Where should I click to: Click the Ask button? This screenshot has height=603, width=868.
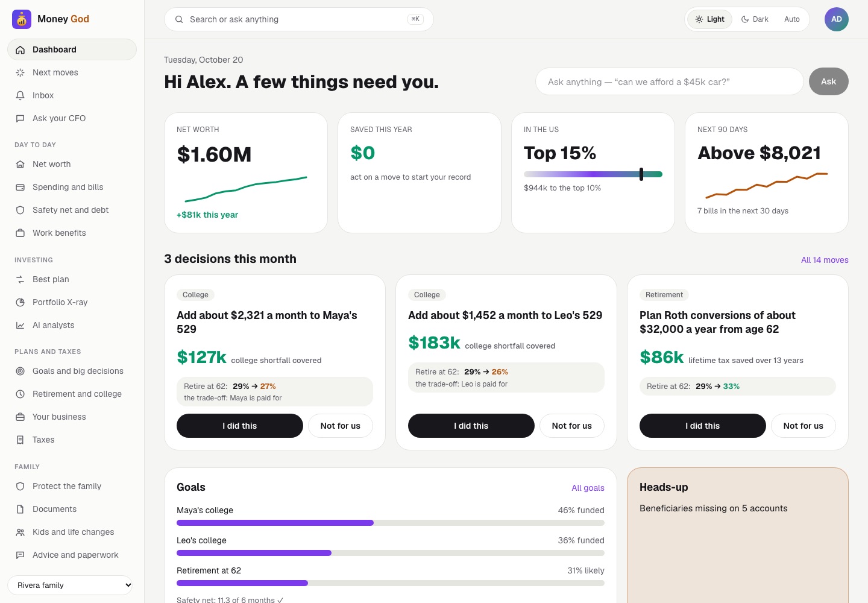829,81
